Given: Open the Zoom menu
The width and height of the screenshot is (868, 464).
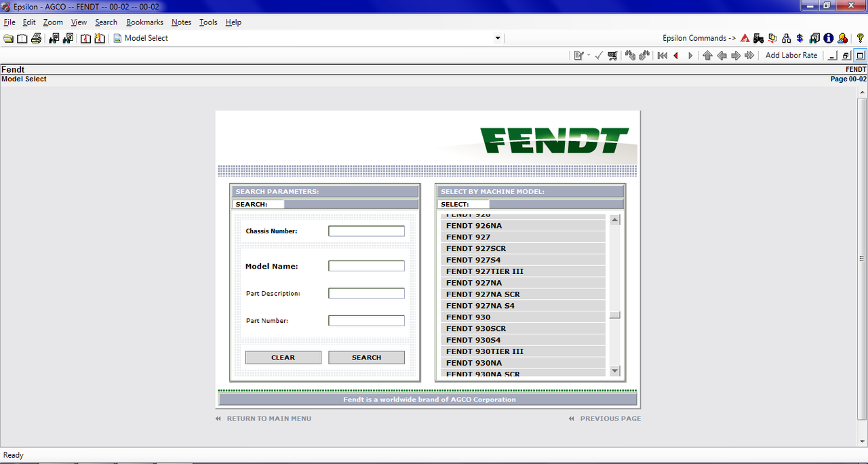Looking at the screenshot, I should pyautogui.click(x=53, y=22).
